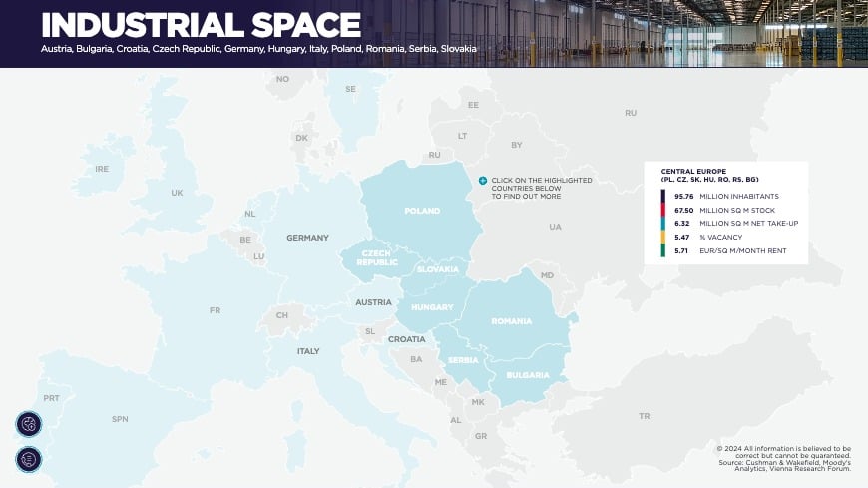
Task: Click the Cushman & Wakefield source note
Action: coord(784,466)
